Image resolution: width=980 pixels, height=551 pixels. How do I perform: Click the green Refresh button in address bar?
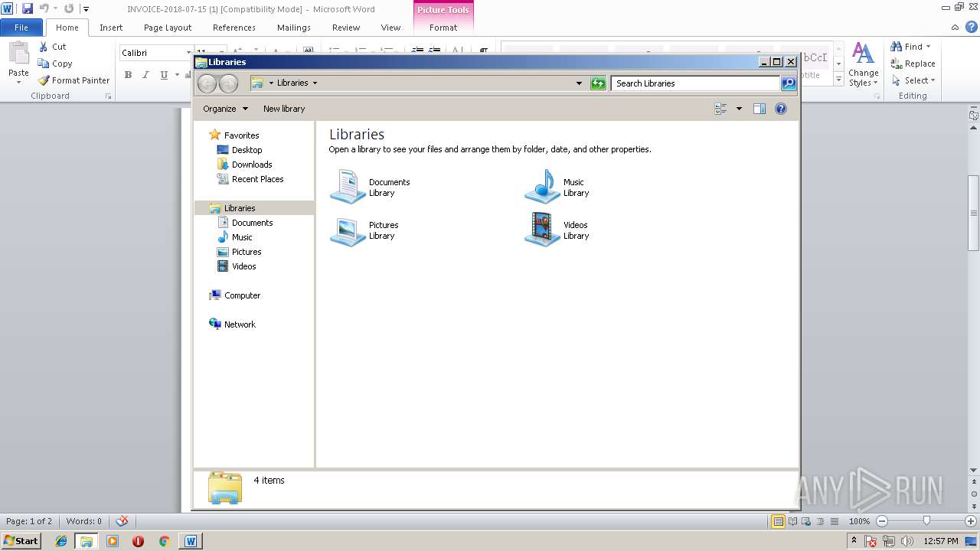pos(599,83)
